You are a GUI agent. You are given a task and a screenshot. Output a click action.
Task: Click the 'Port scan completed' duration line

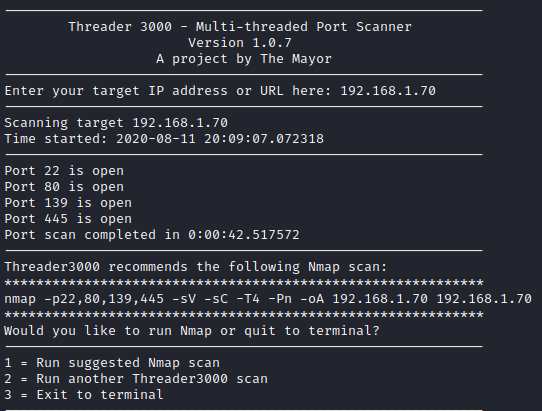tap(152, 235)
